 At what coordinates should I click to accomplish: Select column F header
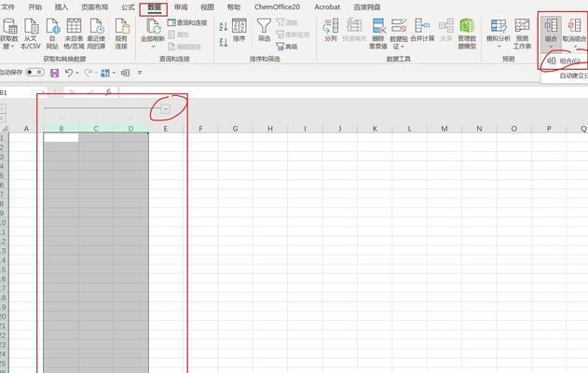[x=200, y=129]
